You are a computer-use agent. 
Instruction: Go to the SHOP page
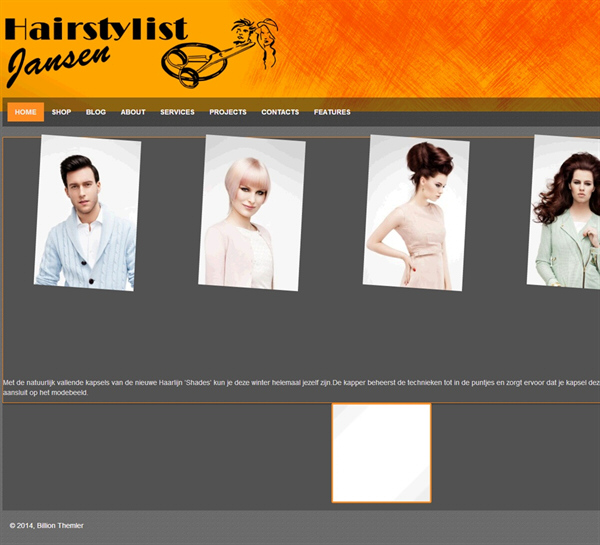tap(62, 112)
